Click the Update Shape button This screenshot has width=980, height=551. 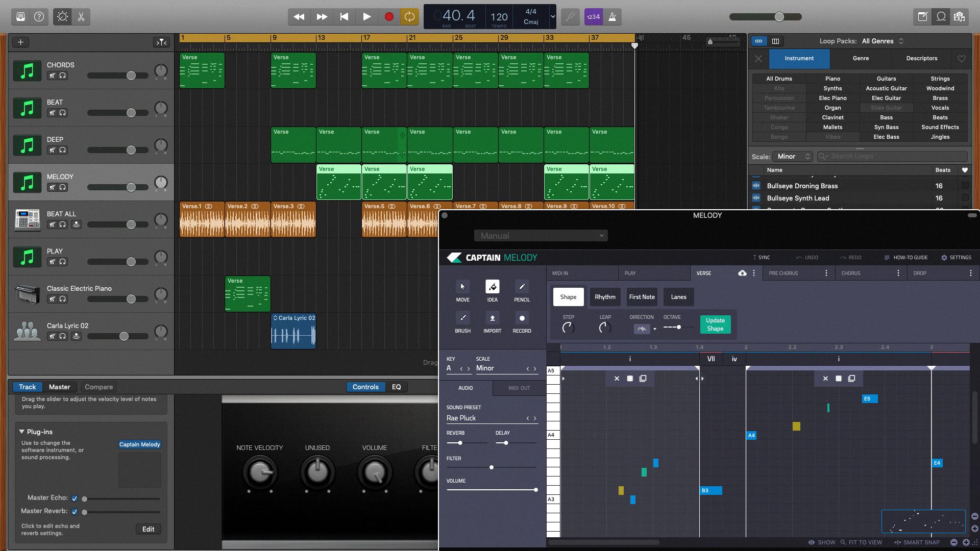[715, 324]
